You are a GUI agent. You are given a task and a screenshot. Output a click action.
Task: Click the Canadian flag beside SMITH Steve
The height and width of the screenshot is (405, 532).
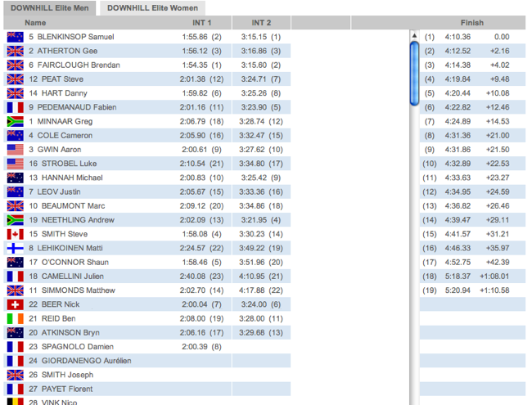15,234
